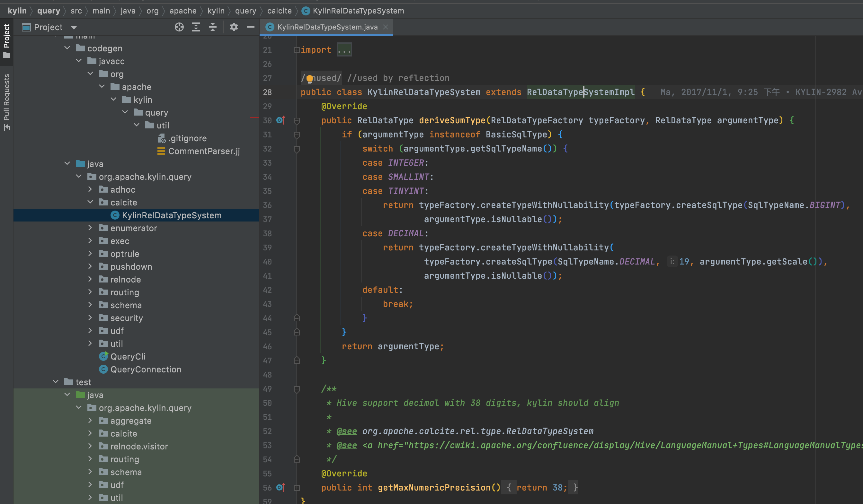Viewport: 863px width, 504px height.
Task: Click the Expand All icon in Project toolbar
Action: pyautogui.click(x=196, y=27)
